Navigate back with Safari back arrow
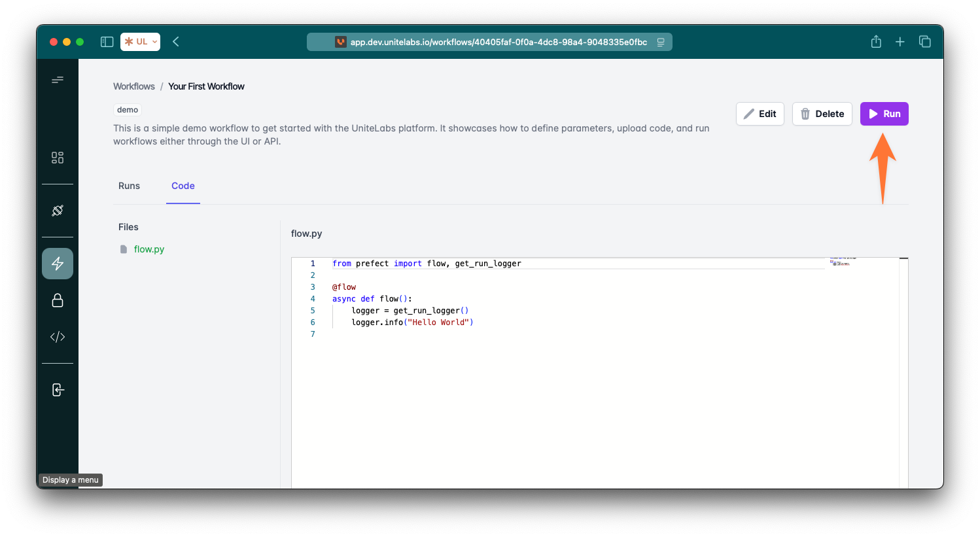The width and height of the screenshot is (980, 537). pyautogui.click(x=176, y=42)
